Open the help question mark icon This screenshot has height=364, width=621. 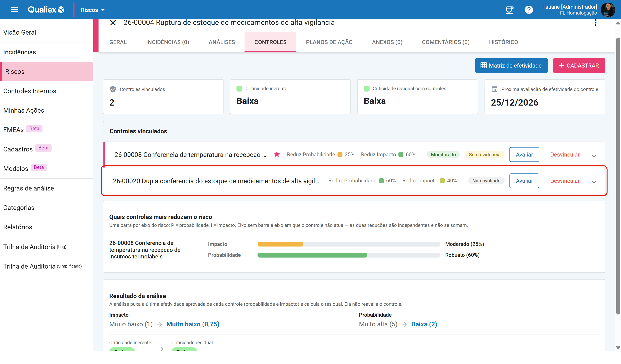[528, 10]
